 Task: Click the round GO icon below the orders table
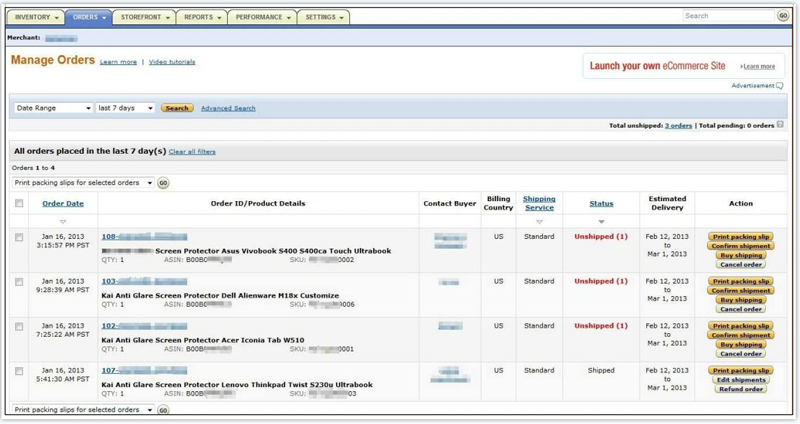coord(163,410)
